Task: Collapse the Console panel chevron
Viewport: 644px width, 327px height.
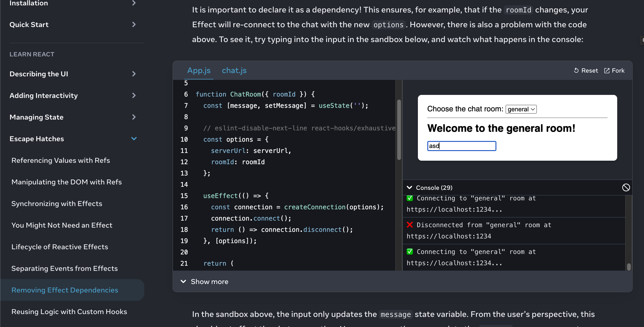Action: point(409,188)
